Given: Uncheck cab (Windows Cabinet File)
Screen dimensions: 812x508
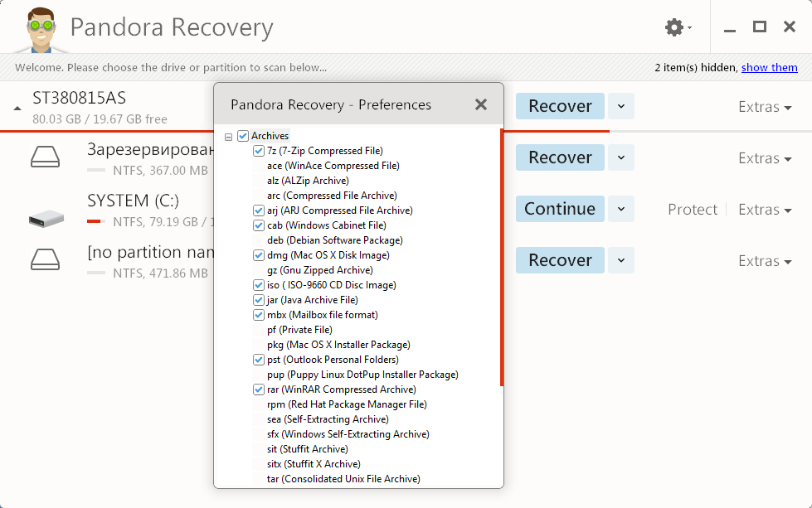Looking at the screenshot, I should click(259, 225).
